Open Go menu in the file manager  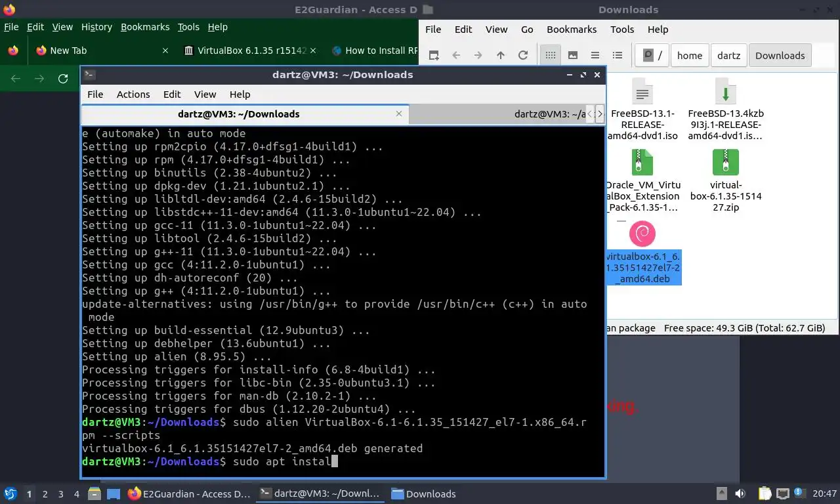527,30
